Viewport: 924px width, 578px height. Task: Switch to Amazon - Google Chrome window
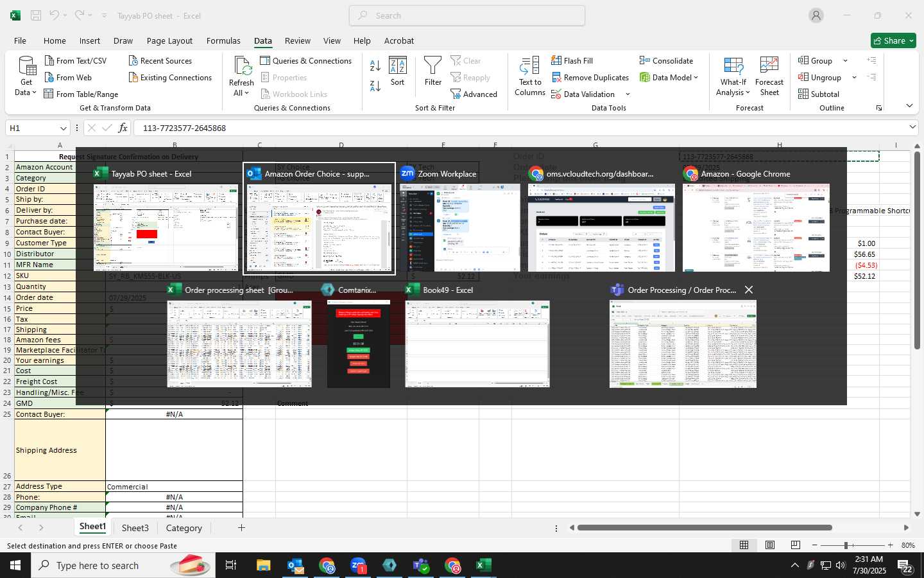click(756, 227)
